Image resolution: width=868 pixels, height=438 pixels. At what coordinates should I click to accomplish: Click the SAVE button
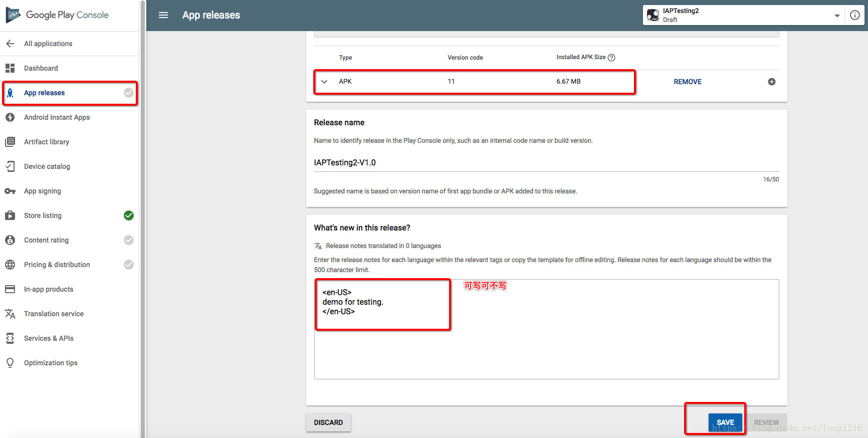pos(725,422)
